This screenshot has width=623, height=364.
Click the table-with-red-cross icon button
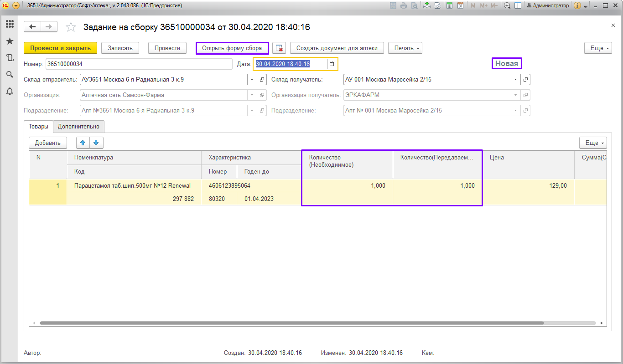pos(280,48)
